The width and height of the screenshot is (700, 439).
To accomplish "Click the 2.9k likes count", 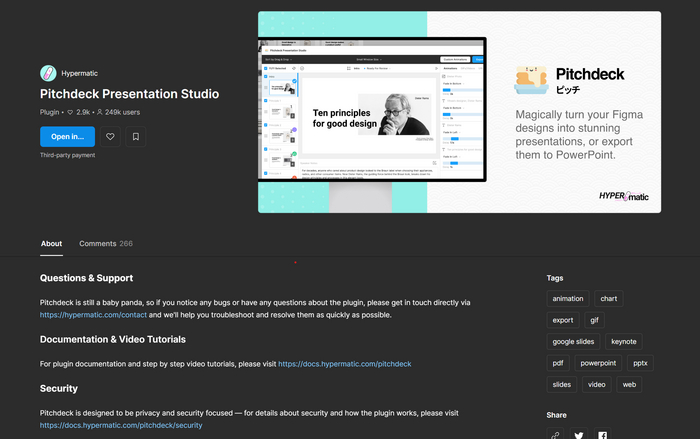I will [x=79, y=112].
